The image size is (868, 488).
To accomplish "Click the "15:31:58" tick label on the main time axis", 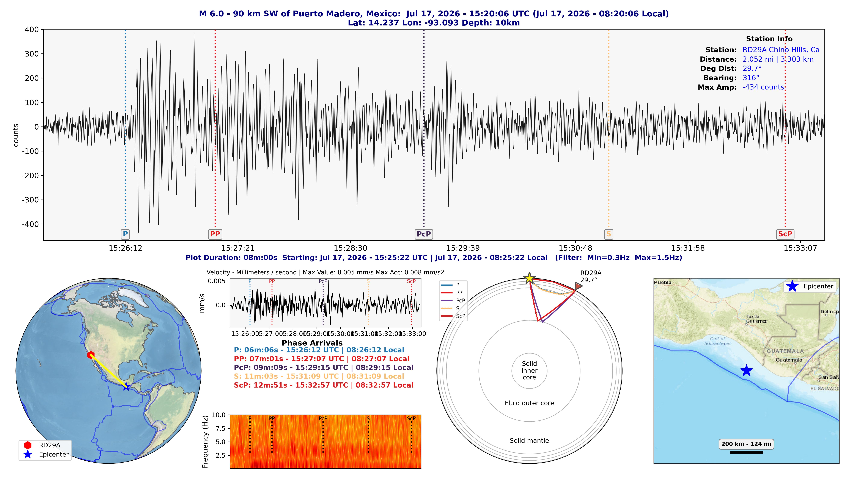I will (688, 248).
